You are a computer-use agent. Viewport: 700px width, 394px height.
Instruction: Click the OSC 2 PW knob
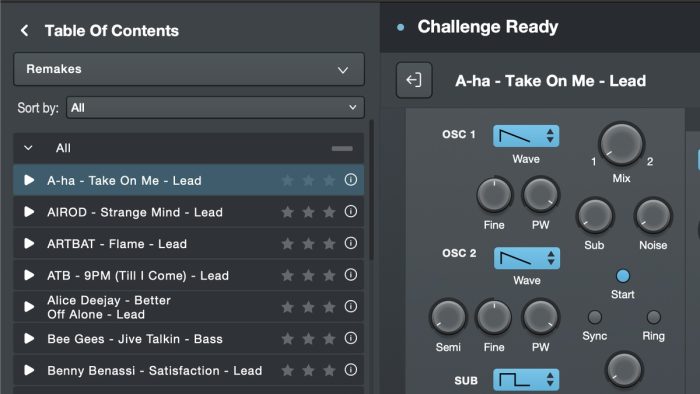click(541, 317)
